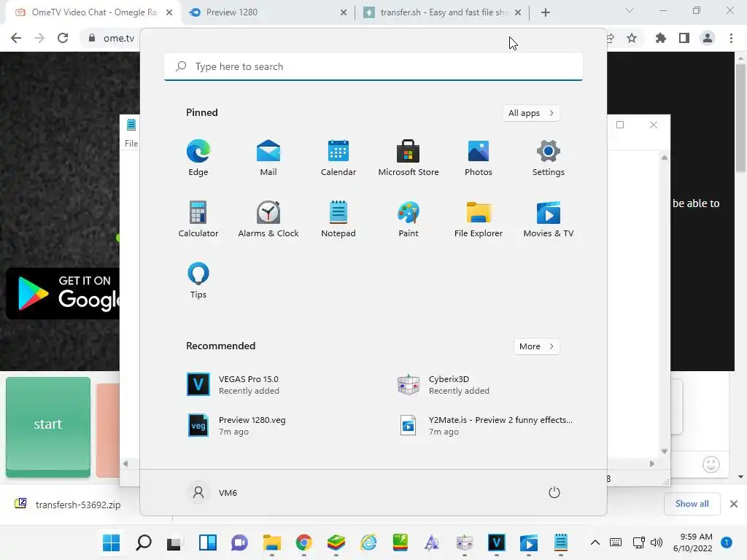Show More recommended items

tap(536, 346)
